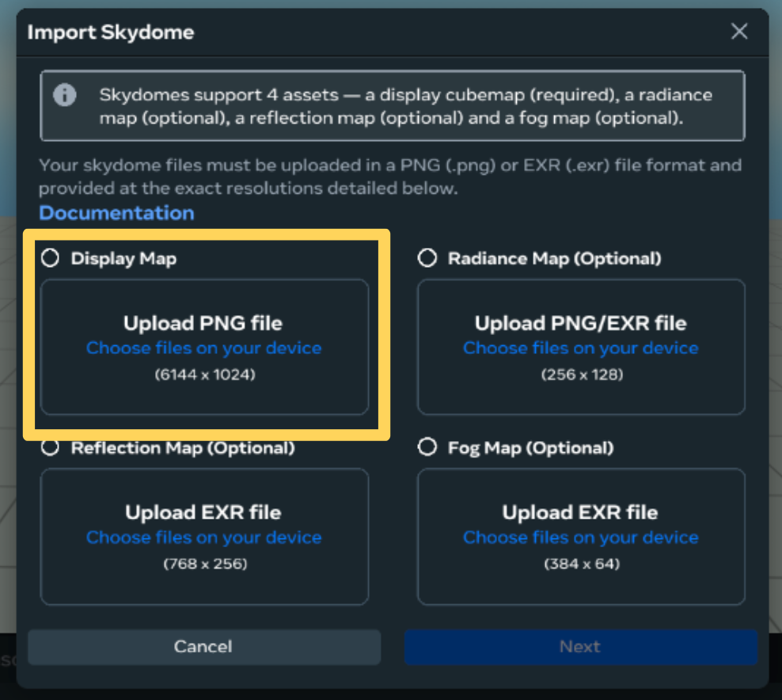This screenshot has height=700, width=782.
Task: Click the Upload PNG file heading
Action: [x=203, y=323]
